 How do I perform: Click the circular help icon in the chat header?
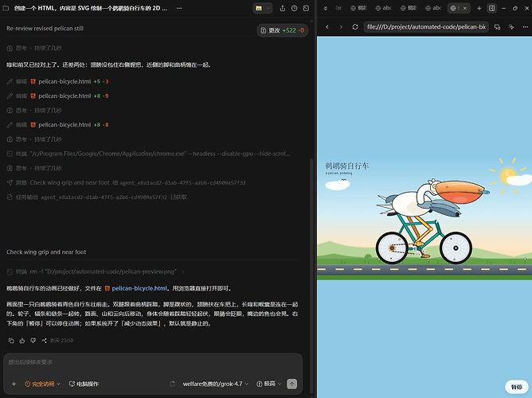294,8
